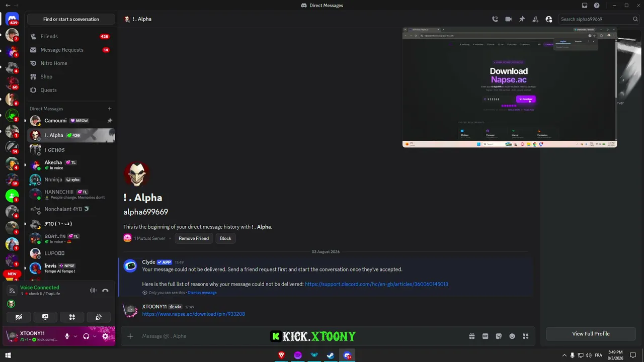Go to Nitro Home
Viewport: 644px width, 362px height.
point(71,63)
